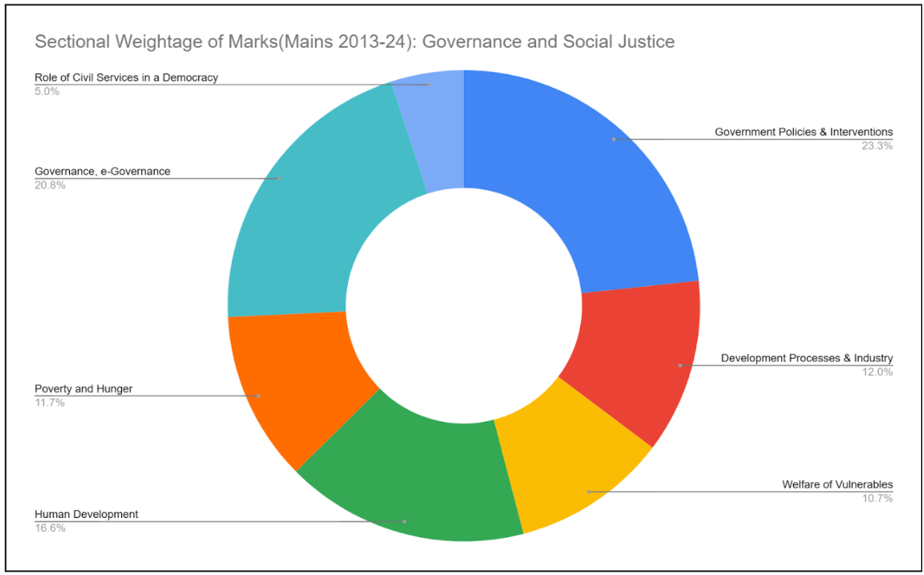
Task: Click the Poverty and Hunger label
Action: [83, 389]
